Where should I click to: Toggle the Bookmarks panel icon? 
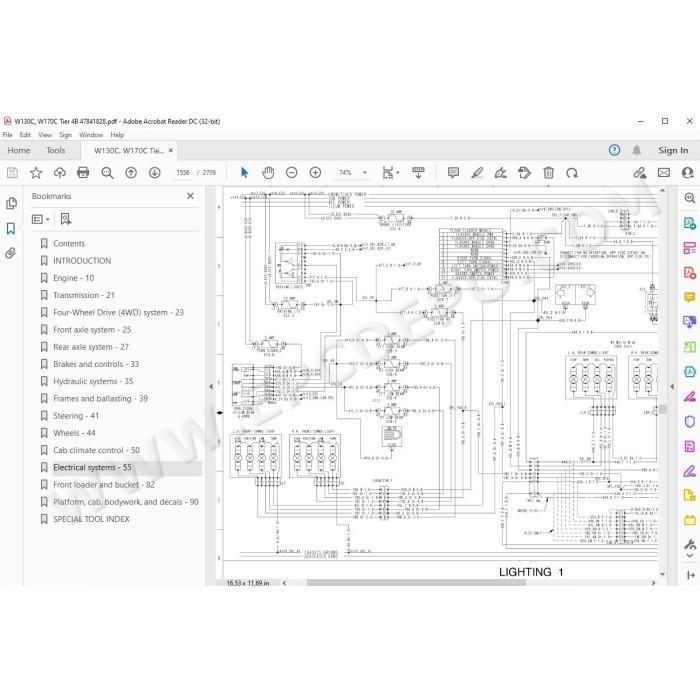(x=11, y=229)
